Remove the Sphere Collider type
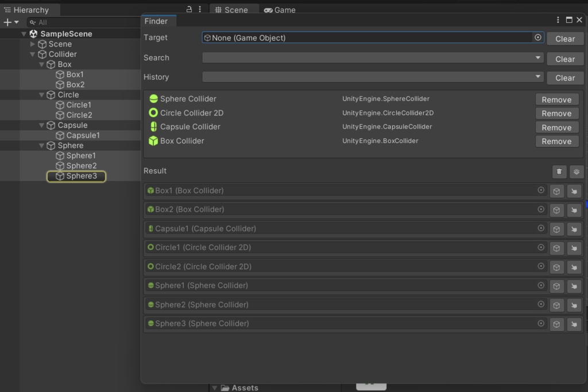The image size is (588, 392). [557, 100]
